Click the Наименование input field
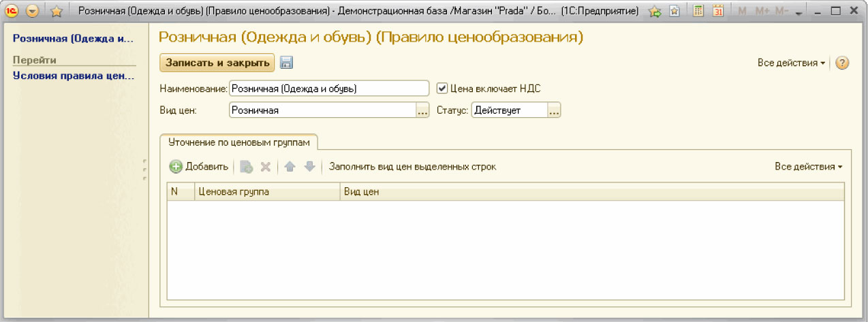The width and height of the screenshot is (868, 322). 329,88
